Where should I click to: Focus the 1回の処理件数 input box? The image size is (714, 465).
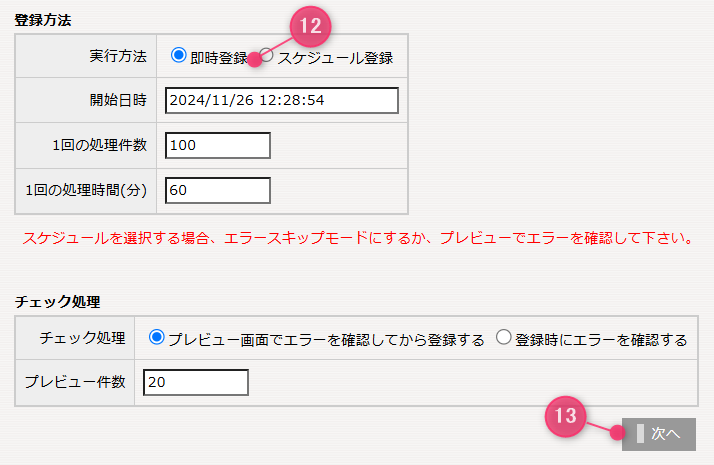(x=217, y=145)
